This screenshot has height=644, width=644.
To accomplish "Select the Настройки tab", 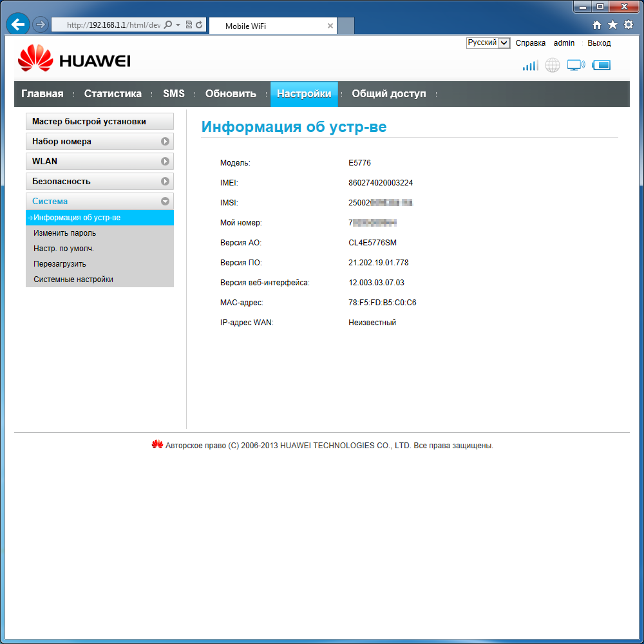I will 304,93.
